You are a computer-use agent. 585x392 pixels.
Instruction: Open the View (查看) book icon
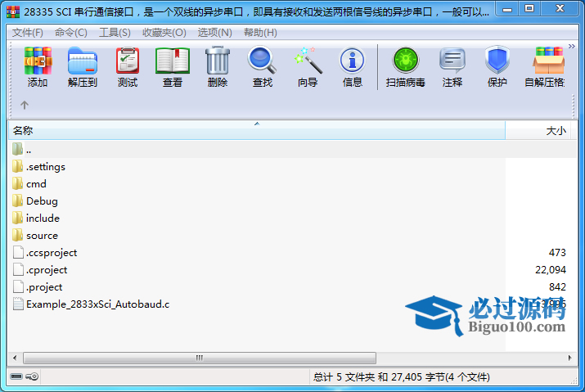(173, 61)
